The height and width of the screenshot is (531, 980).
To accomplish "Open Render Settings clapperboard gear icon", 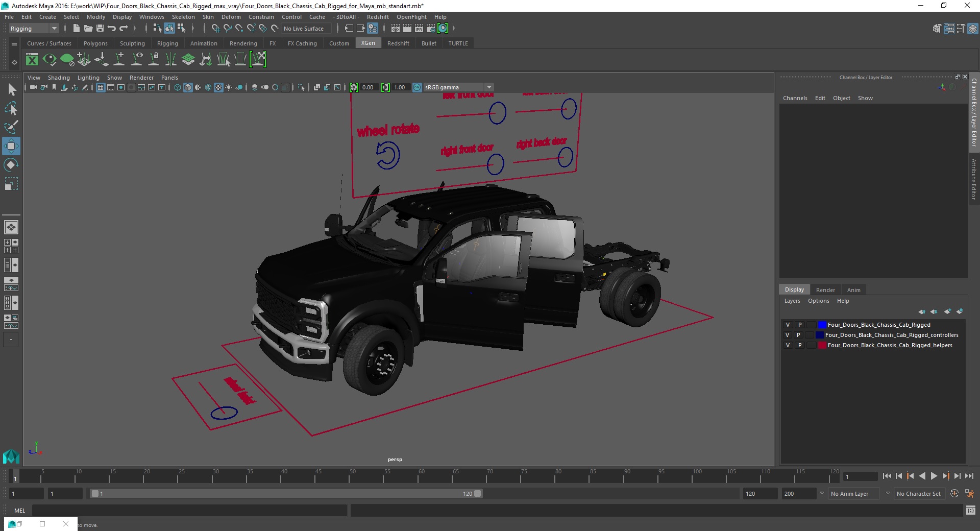I will 430,29.
